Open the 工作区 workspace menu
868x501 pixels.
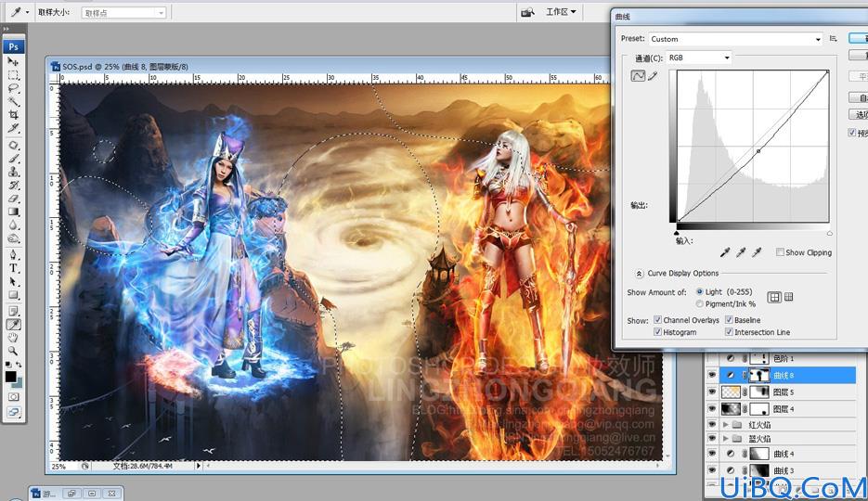point(561,12)
